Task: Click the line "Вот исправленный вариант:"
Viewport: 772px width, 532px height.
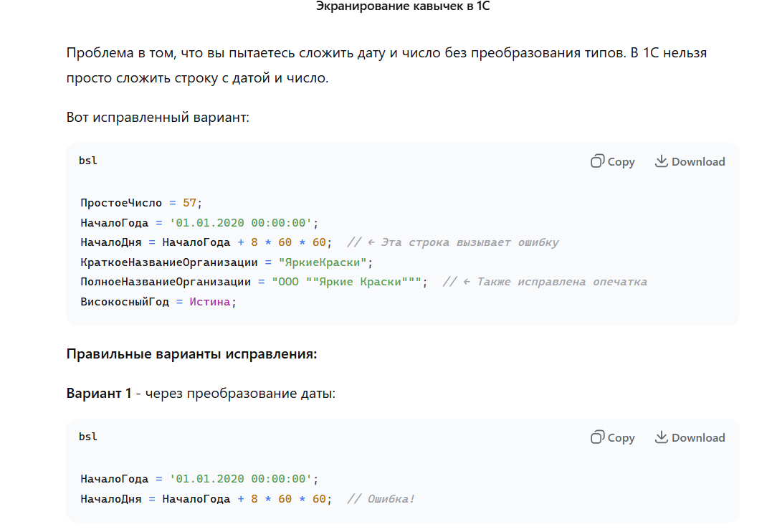Action: [158, 117]
